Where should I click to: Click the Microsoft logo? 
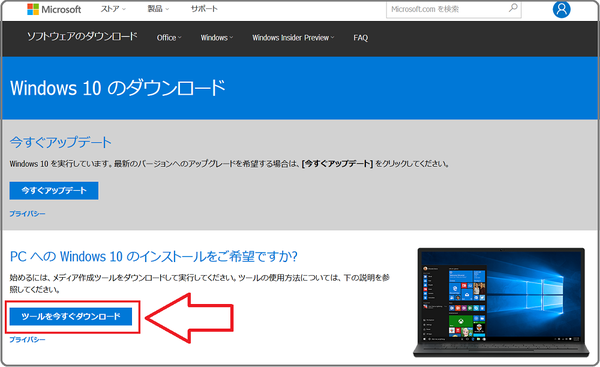54,9
